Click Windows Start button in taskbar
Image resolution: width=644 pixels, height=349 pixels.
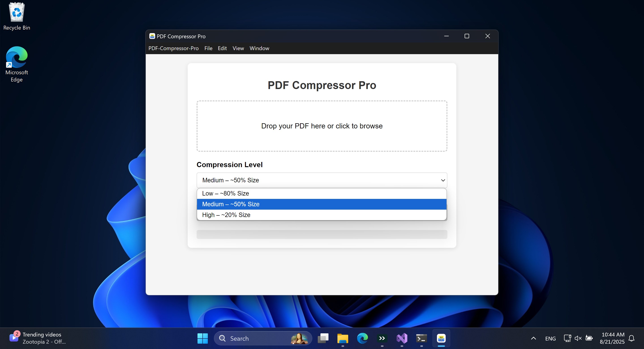pos(202,338)
